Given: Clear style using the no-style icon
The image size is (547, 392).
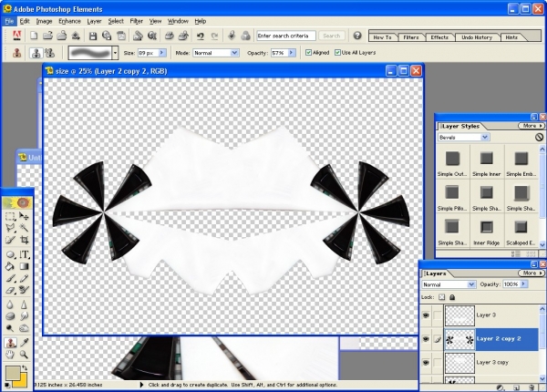Looking at the screenshot, I should point(540,138).
